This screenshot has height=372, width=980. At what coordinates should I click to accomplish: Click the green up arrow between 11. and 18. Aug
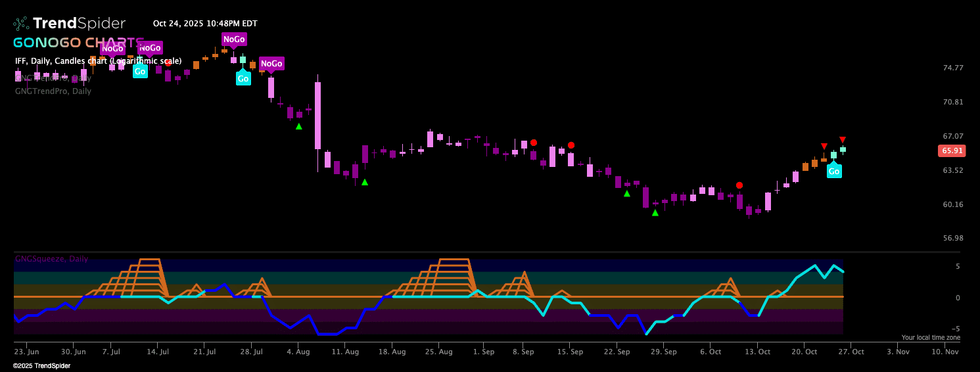tap(365, 182)
